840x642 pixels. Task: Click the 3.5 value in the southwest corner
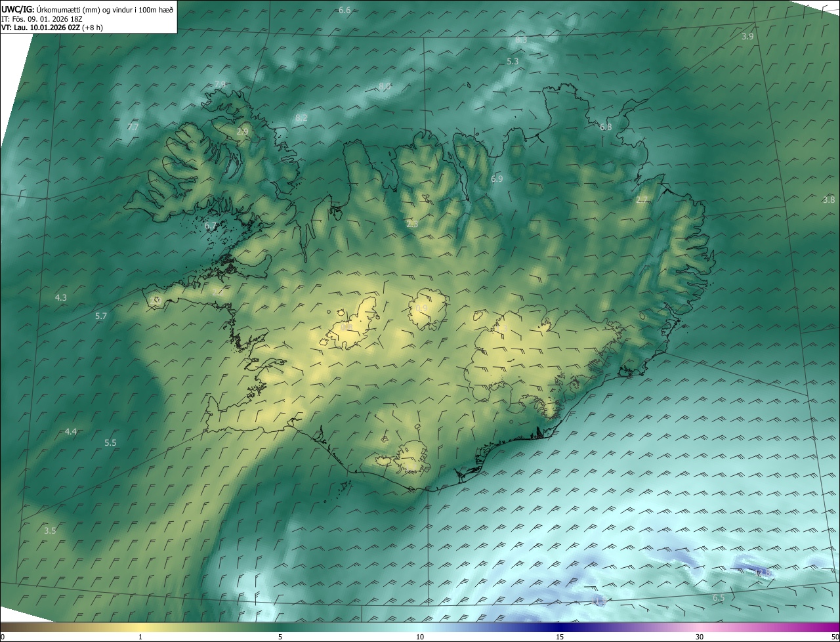[x=50, y=530]
